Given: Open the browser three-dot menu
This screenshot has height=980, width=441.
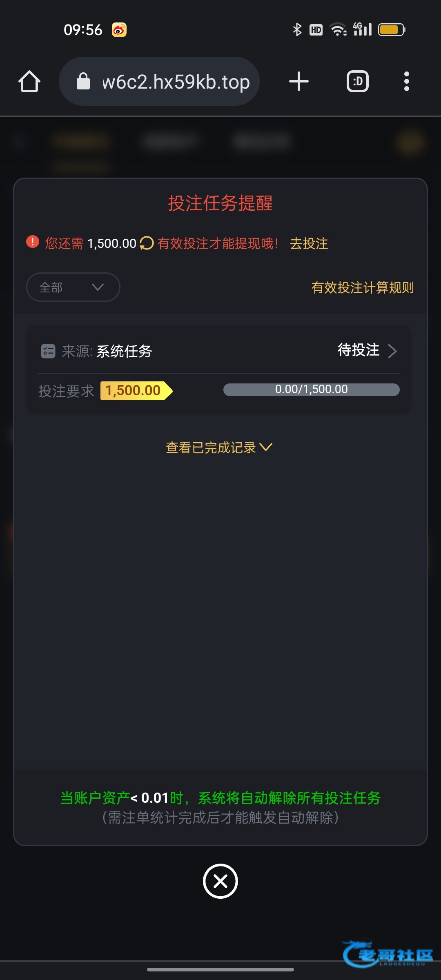Looking at the screenshot, I should click(x=406, y=81).
